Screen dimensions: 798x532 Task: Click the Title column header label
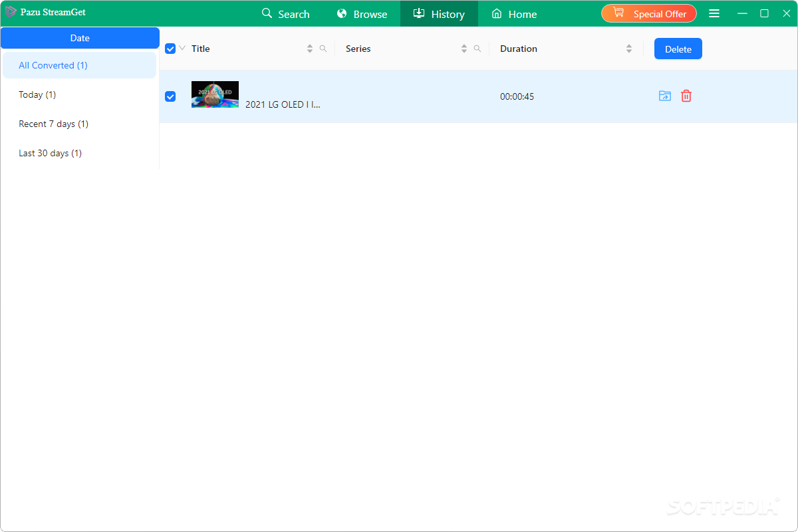point(201,49)
